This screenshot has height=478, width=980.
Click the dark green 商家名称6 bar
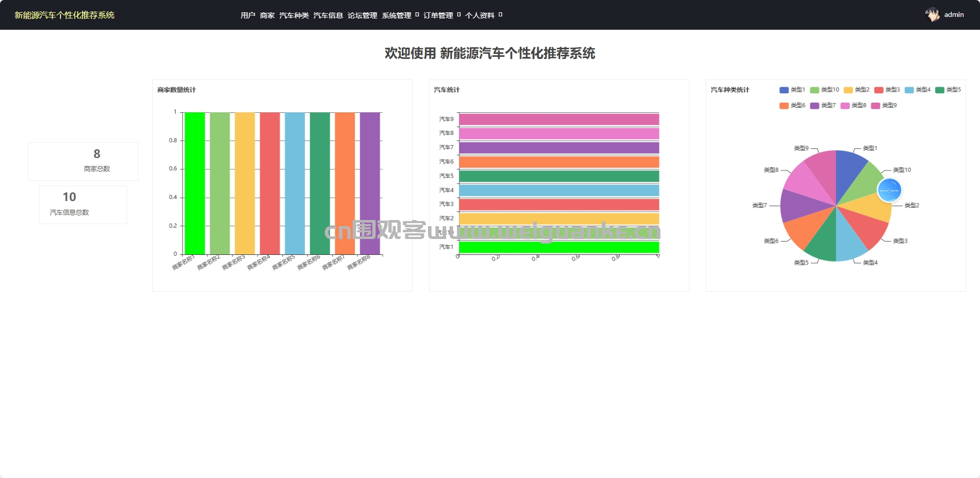(x=320, y=184)
